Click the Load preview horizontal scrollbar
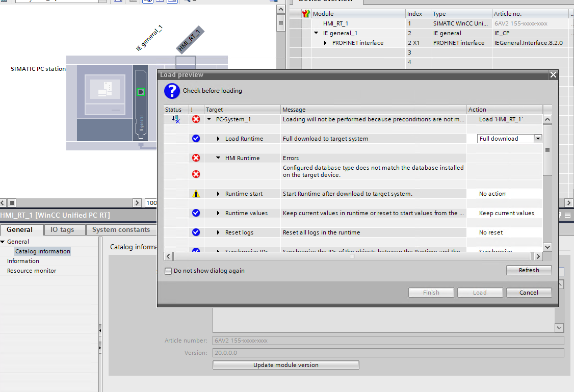This screenshot has width=574, height=392. click(352, 256)
